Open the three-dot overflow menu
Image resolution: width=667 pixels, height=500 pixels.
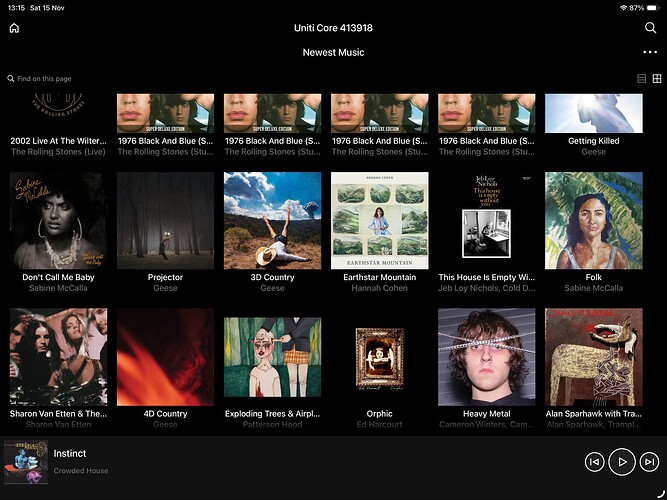coord(651,51)
